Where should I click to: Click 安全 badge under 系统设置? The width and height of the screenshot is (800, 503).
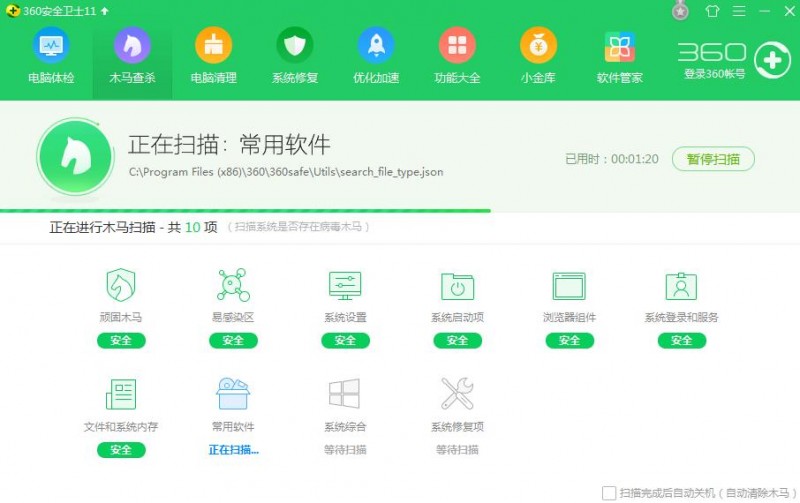345,340
